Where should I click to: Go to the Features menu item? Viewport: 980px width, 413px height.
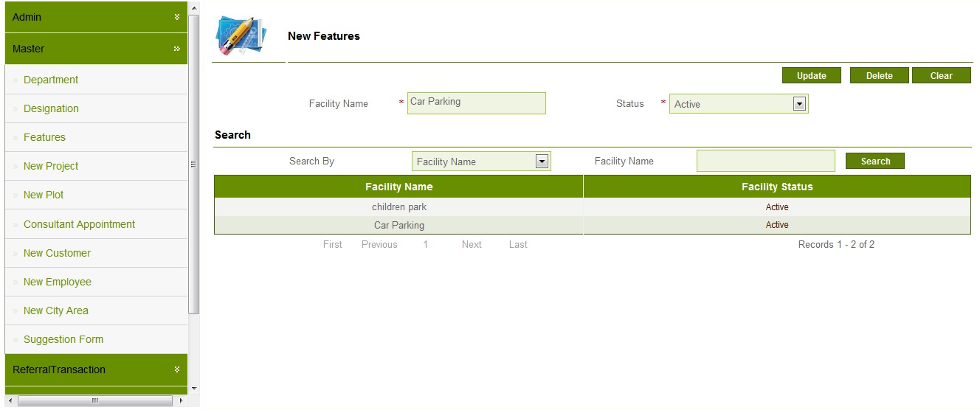click(x=44, y=137)
